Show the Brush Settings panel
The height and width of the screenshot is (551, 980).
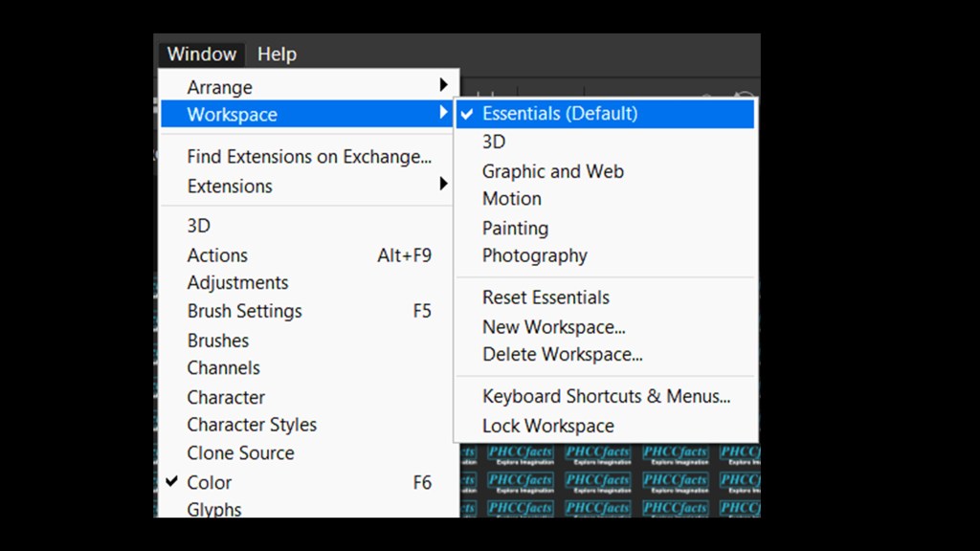(244, 311)
